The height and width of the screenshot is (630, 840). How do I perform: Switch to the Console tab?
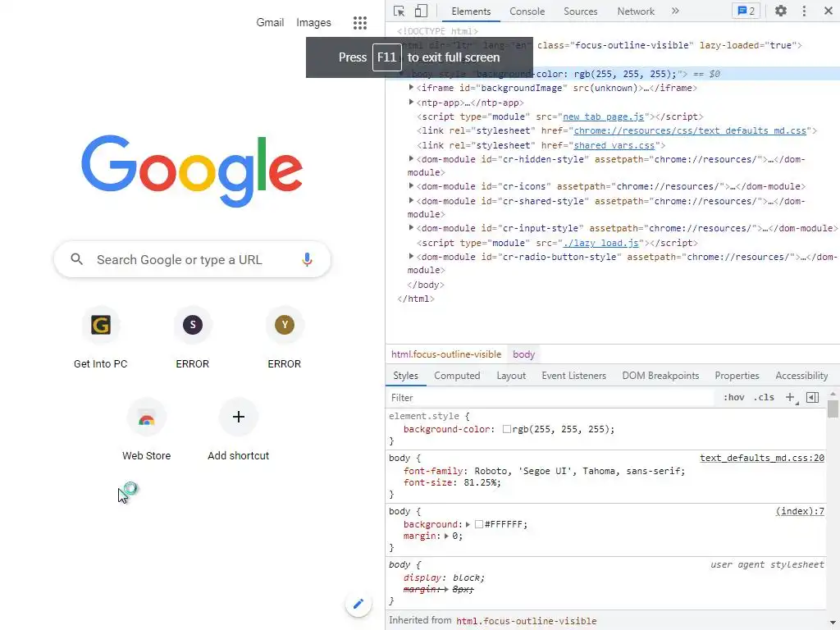pos(527,11)
